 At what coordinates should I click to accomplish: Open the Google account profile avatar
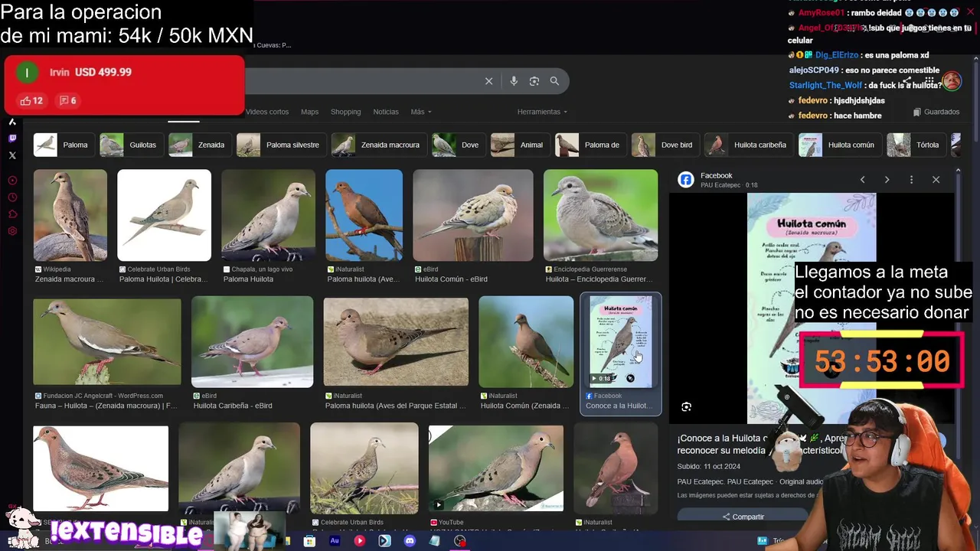[952, 81]
